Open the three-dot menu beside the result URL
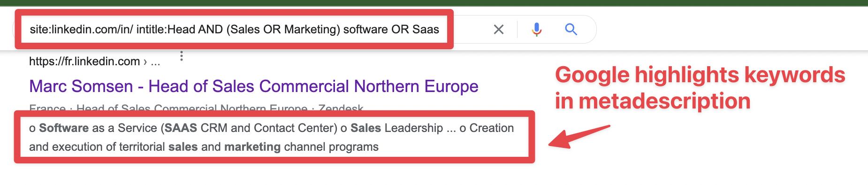This screenshot has height=185, width=868. click(x=182, y=56)
